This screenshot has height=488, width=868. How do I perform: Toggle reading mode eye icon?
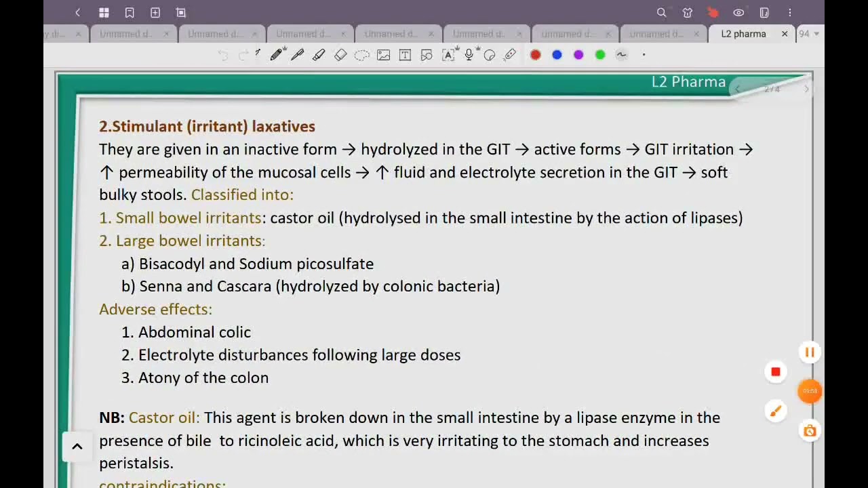pyautogui.click(x=738, y=12)
